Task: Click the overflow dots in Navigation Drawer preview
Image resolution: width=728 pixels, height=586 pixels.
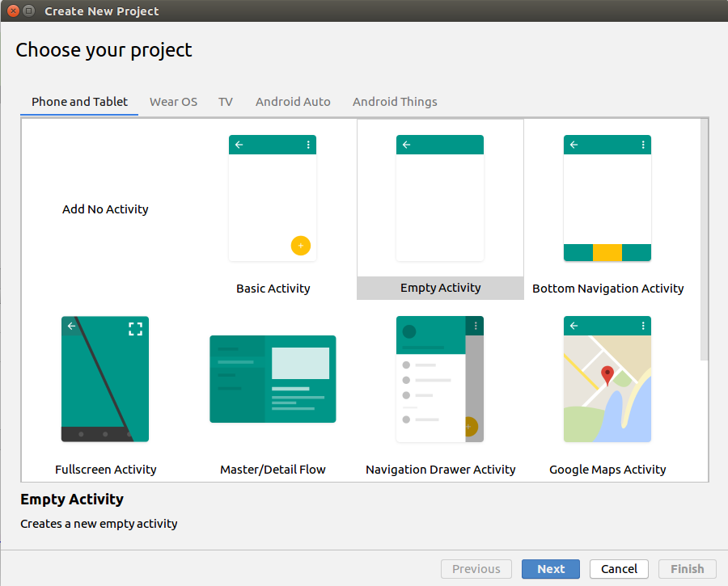Action: 476,326
